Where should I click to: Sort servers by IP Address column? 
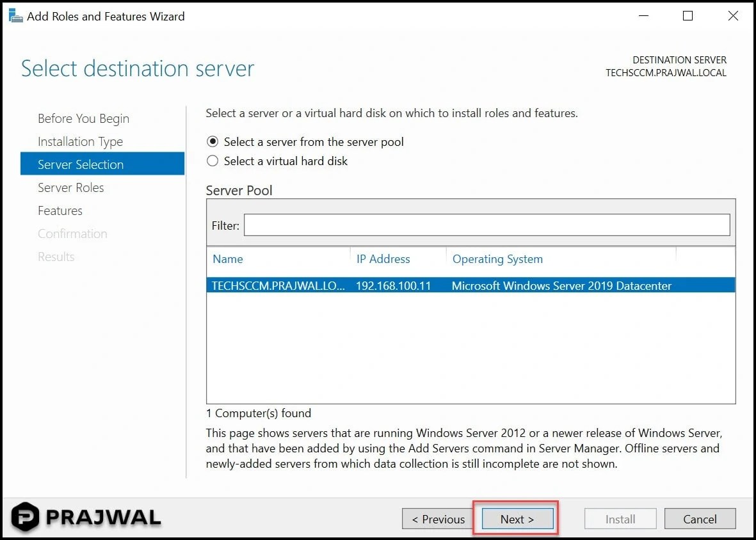click(383, 258)
